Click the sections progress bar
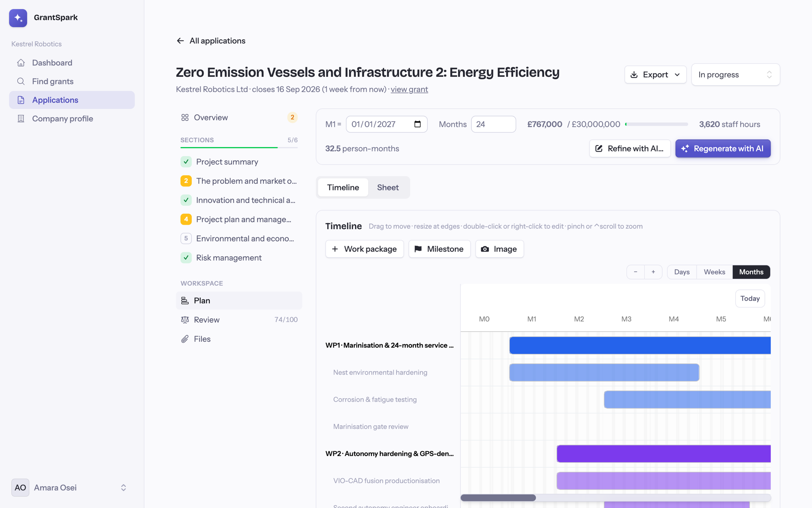The width and height of the screenshot is (812, 508). 239,148
